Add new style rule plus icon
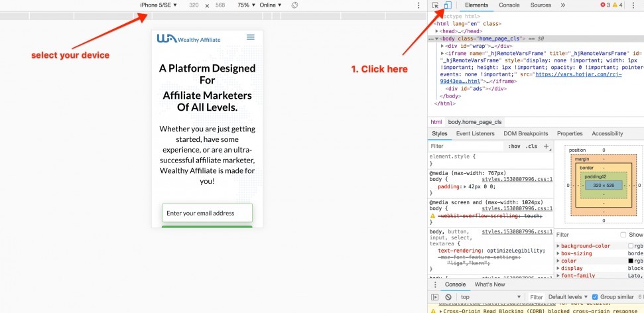The height and width of the screenshot is (313, 644). click(547, 147)
